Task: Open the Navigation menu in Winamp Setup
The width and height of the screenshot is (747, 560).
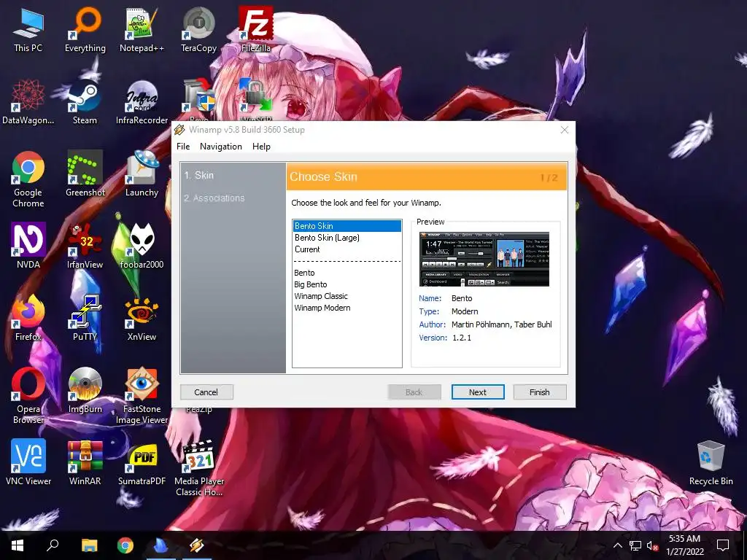Action: click(x=220, y=147)
